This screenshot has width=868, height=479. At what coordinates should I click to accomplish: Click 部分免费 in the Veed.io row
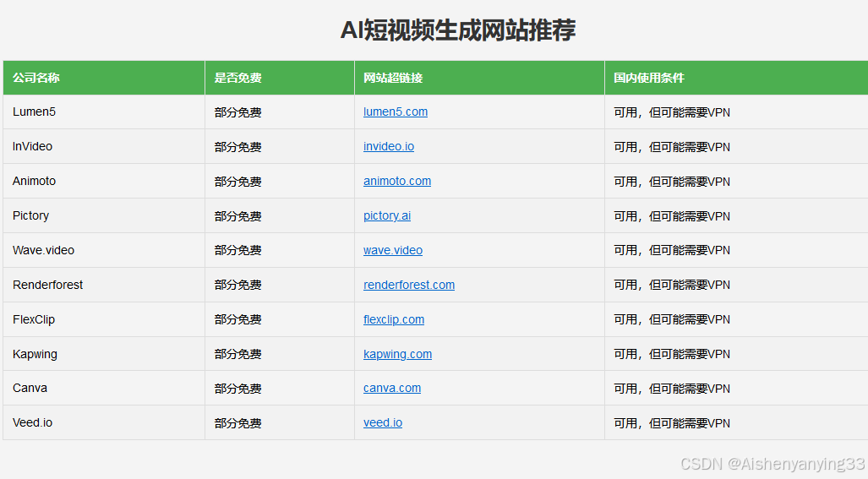tap(238, 423)
